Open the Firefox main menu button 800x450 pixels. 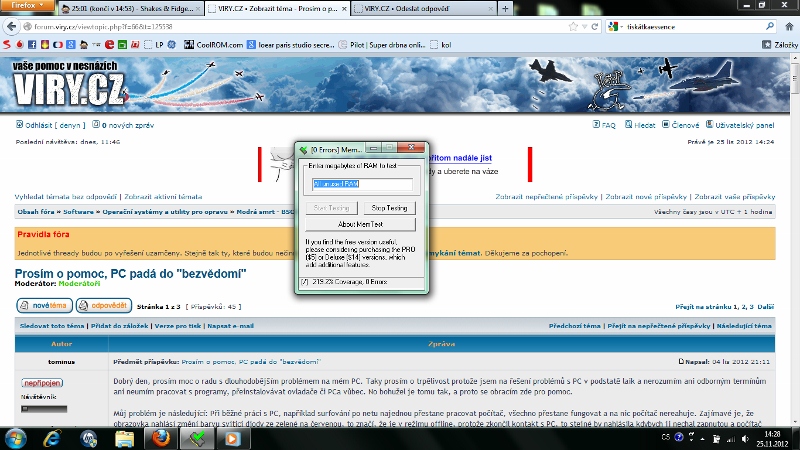[x=28, y=6]
